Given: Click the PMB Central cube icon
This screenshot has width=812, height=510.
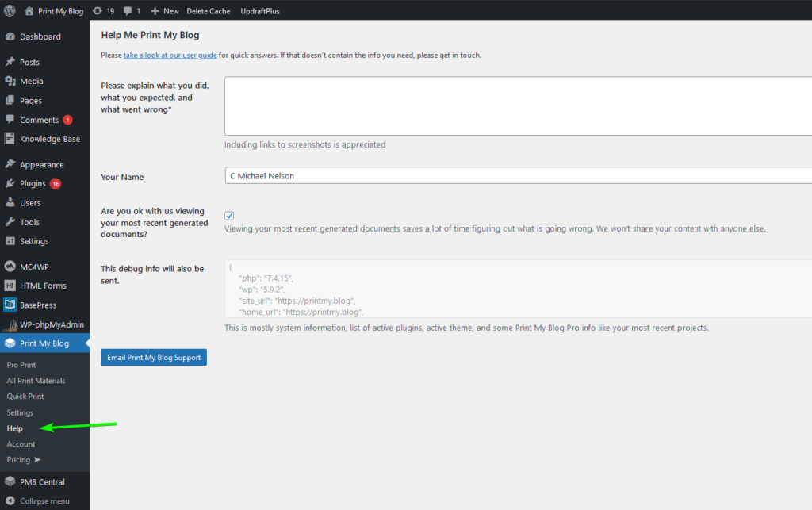Looking at the screenshot, I should [x=10, y=481].
